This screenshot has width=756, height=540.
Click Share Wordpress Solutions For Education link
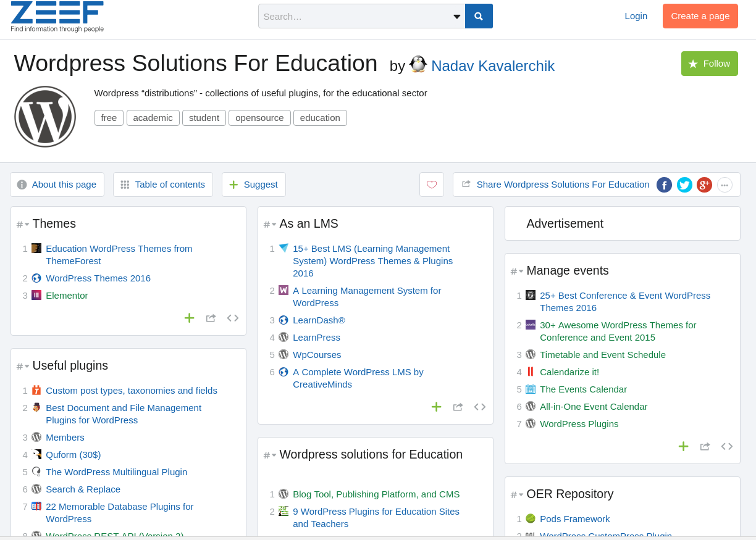563,185
